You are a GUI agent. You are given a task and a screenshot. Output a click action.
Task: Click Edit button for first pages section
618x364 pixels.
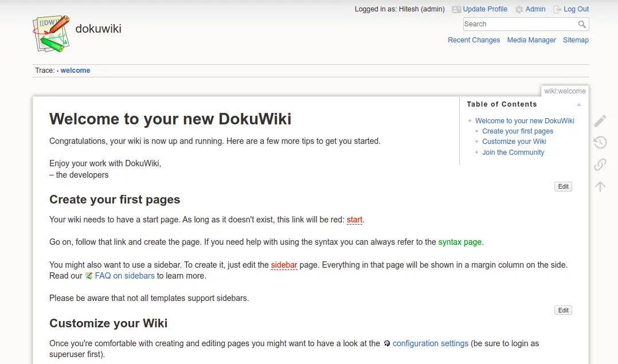(563, 310)
